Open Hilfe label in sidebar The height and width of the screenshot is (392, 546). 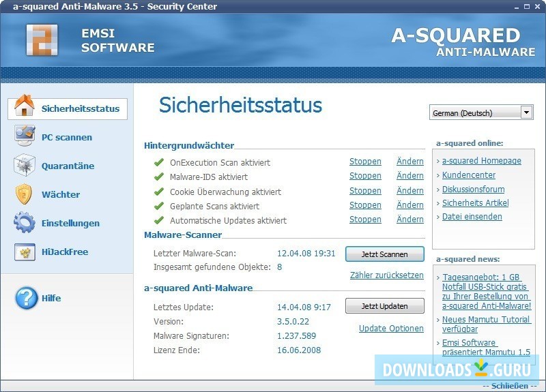pos(51,298)
